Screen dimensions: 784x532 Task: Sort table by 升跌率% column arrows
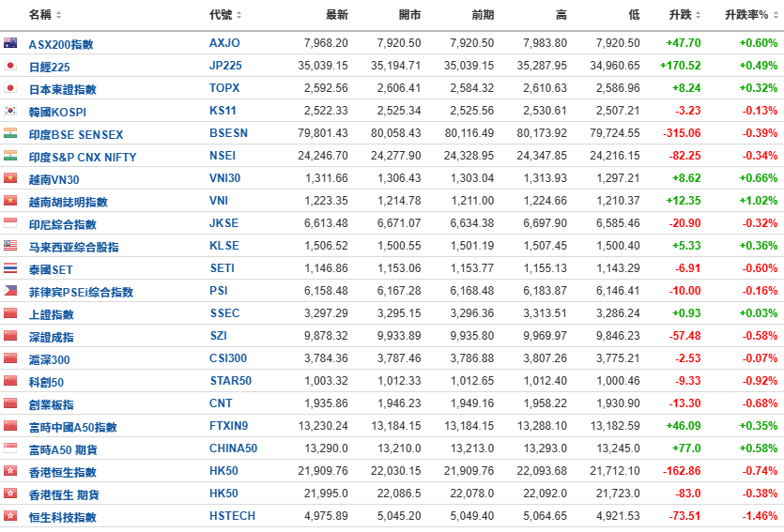(776, 15)
